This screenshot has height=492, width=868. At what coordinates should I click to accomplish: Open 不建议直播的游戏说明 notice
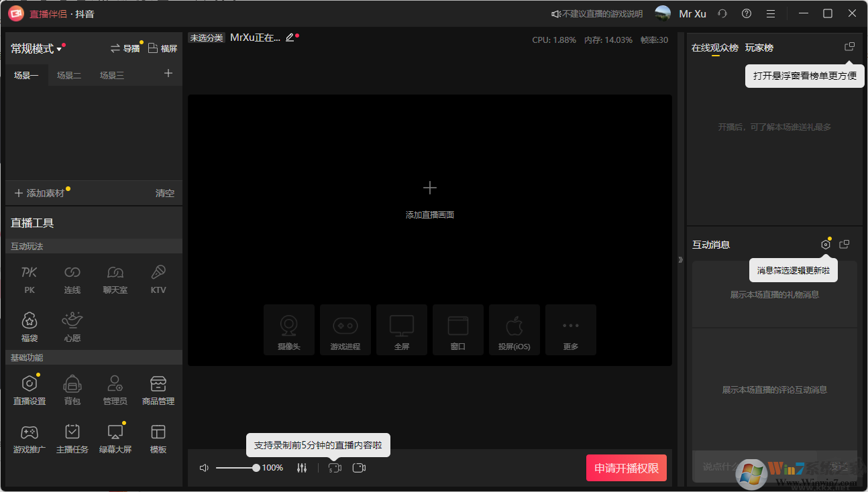click(597, 13)
